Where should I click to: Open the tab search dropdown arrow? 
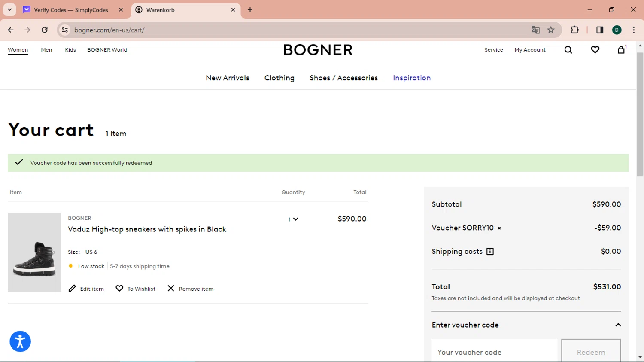9,9
